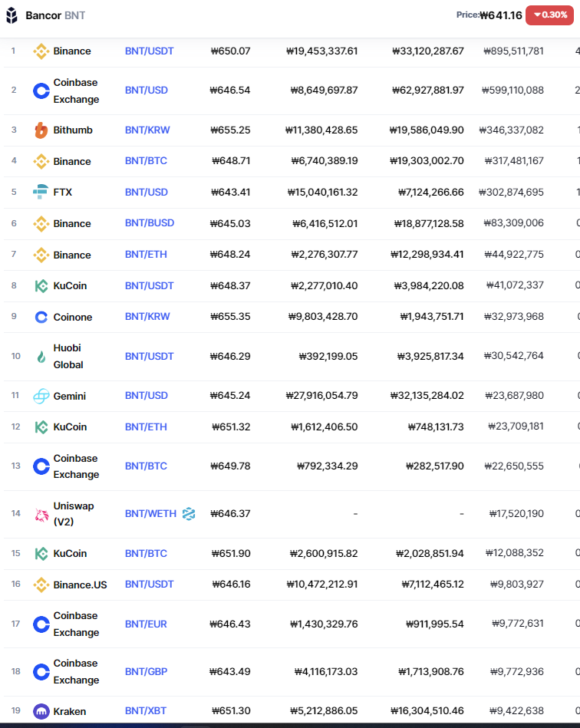Open the Uniswap (V2) exchange name
Viewport: 580px width, 728px height.
point(74,513)
